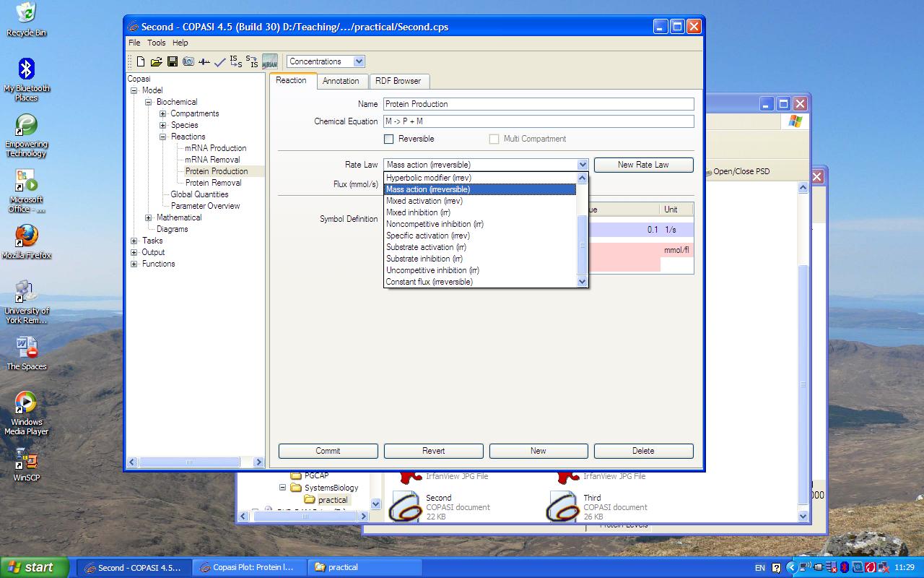Click the initial state to state icon

pos(236,62)
